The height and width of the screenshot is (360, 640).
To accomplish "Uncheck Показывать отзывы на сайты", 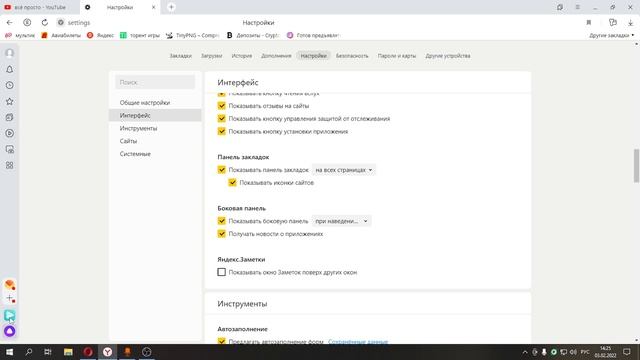I will [x=222, y=106].
